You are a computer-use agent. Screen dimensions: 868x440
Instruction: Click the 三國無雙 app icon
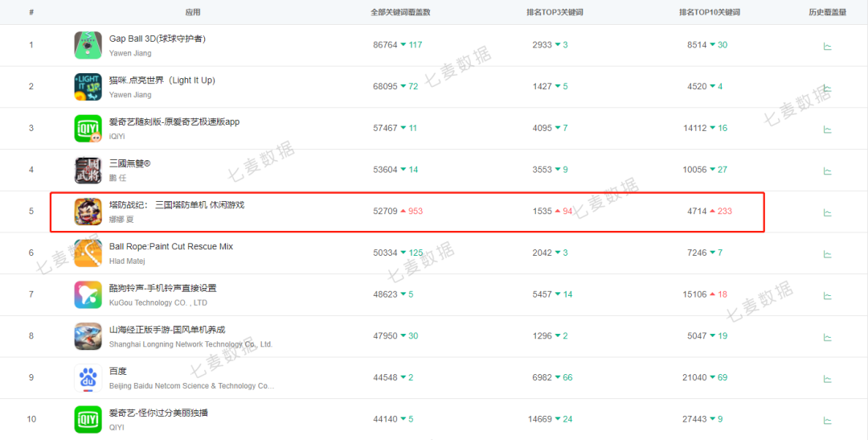88,170
